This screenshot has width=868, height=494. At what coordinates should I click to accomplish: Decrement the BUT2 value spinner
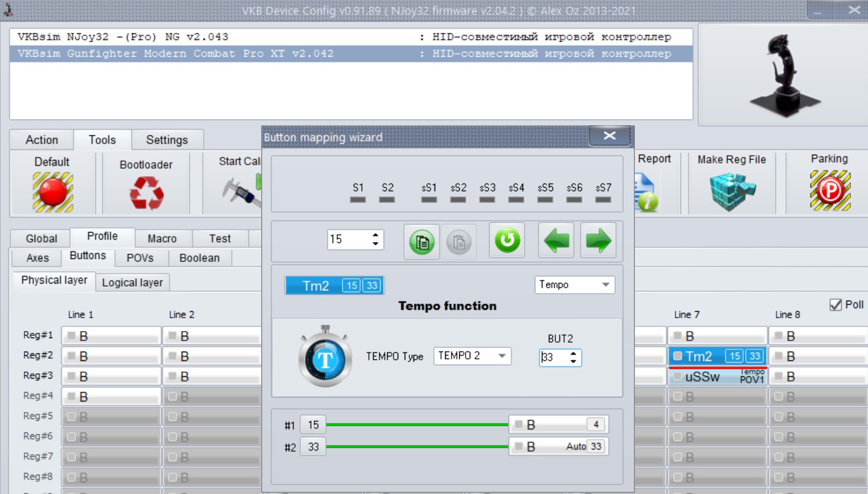[x=573, y=361]
